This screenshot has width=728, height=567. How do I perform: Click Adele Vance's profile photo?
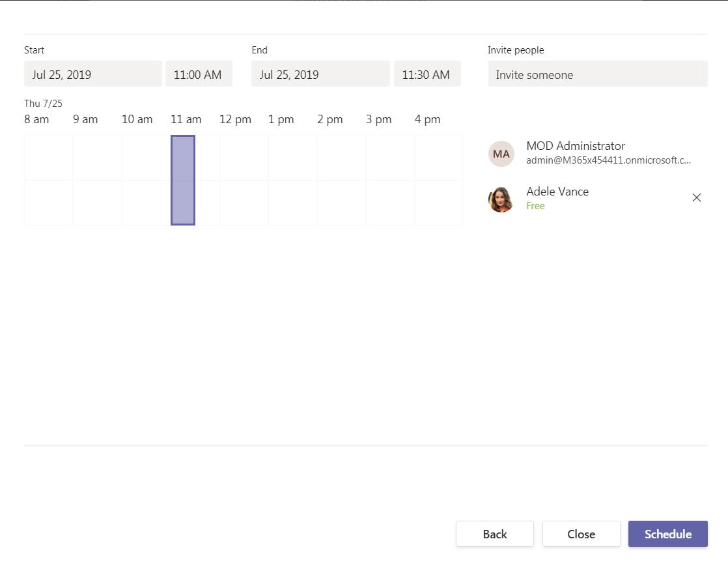(x=501, y=199)
